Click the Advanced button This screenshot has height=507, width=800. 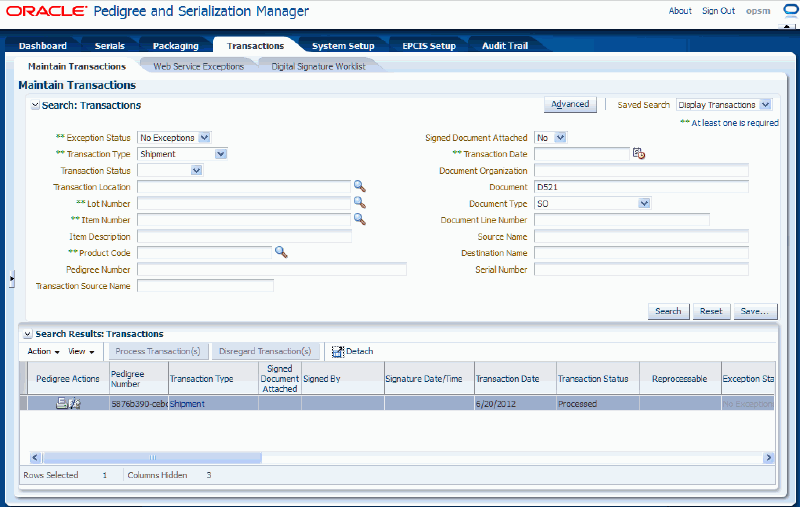click(x=570, y=104)
